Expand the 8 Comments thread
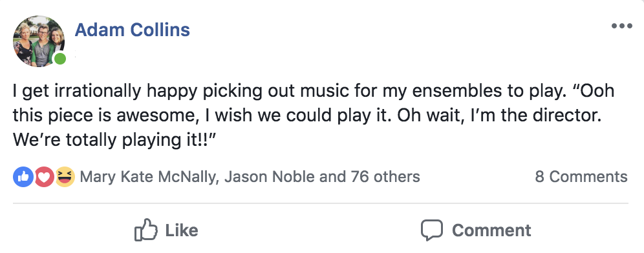The height and width of the screenshot is (253, 644). 581,177
